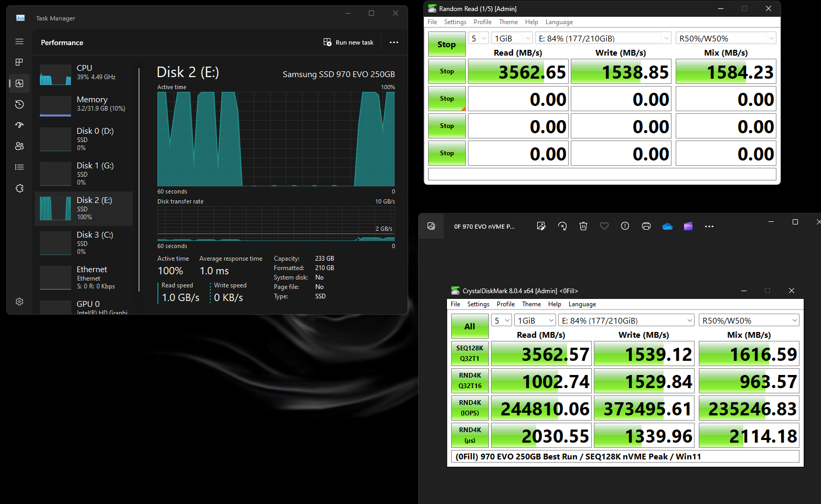Open Task Manager hamburger navigation menu
821x504 pixels.
[19, 41]
